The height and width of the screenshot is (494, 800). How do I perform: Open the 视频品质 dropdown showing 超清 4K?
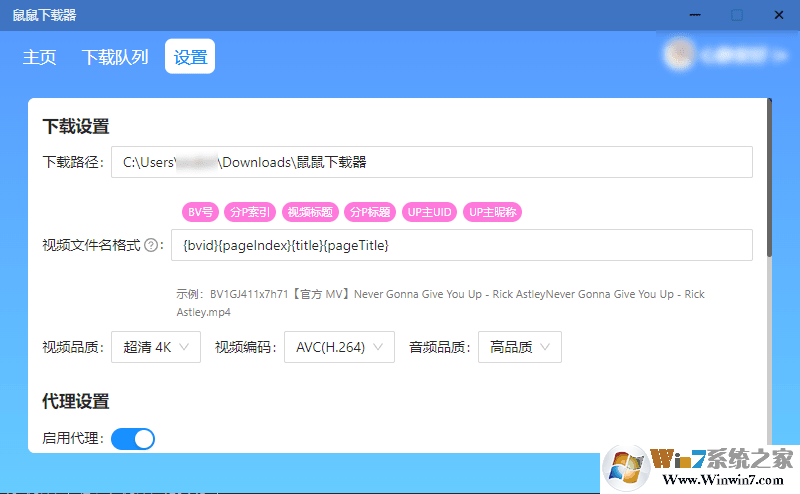155,347
